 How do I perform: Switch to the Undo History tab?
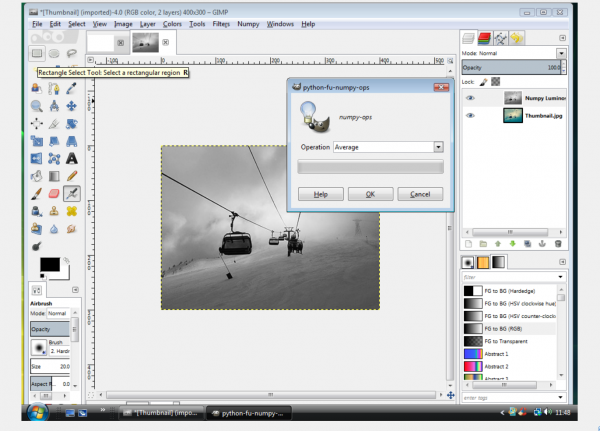pyautogui.click(x=517, y=38)
